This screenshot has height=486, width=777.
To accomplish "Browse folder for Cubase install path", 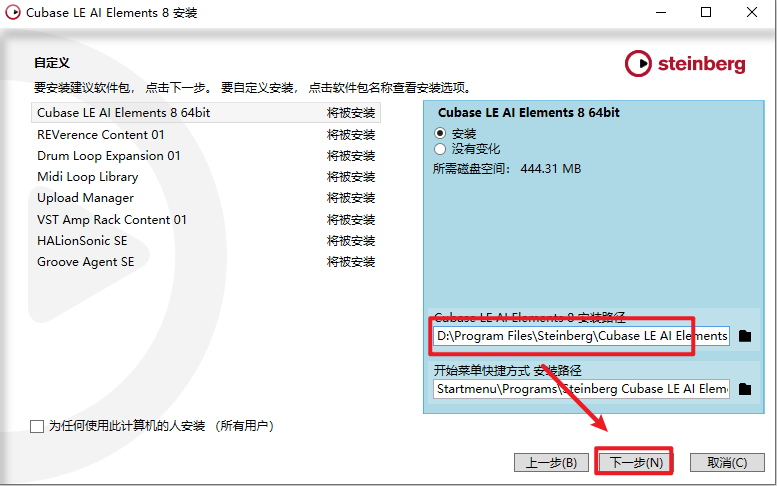I will click(745, 336).
